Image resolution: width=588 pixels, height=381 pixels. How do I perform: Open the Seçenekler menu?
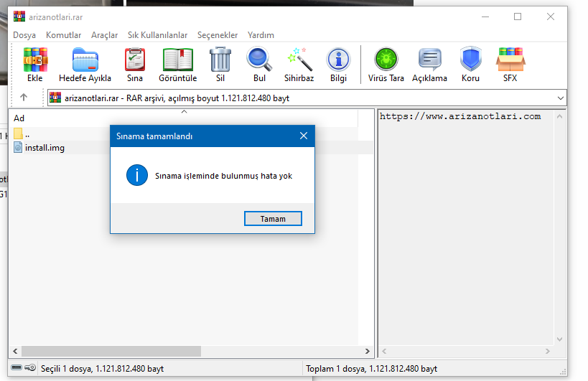pyautogui.click(x=218, y=35)
